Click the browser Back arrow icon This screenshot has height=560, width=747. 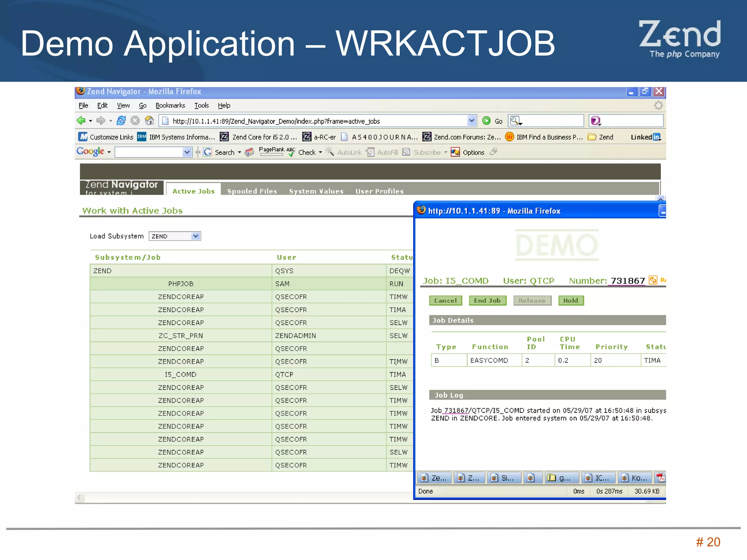[81, 121]
